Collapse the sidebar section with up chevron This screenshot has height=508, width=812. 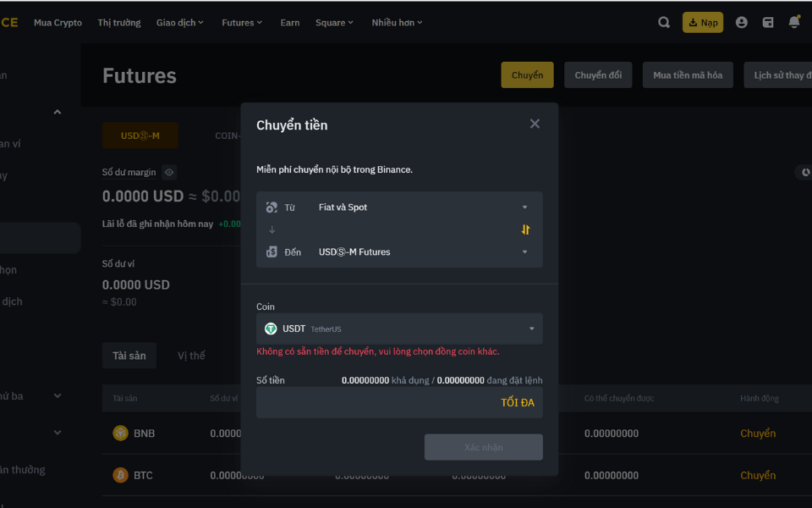pos(57,112)
